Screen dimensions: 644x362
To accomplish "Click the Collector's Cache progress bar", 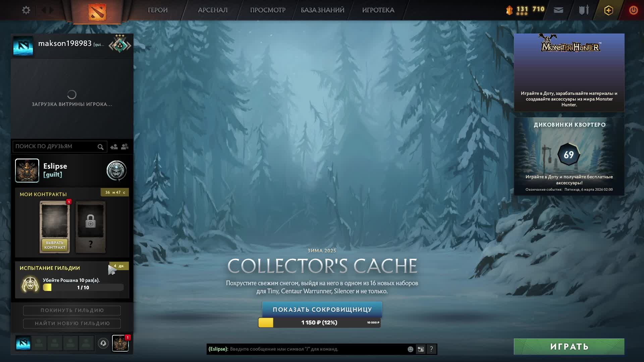I will click(319, 322).
